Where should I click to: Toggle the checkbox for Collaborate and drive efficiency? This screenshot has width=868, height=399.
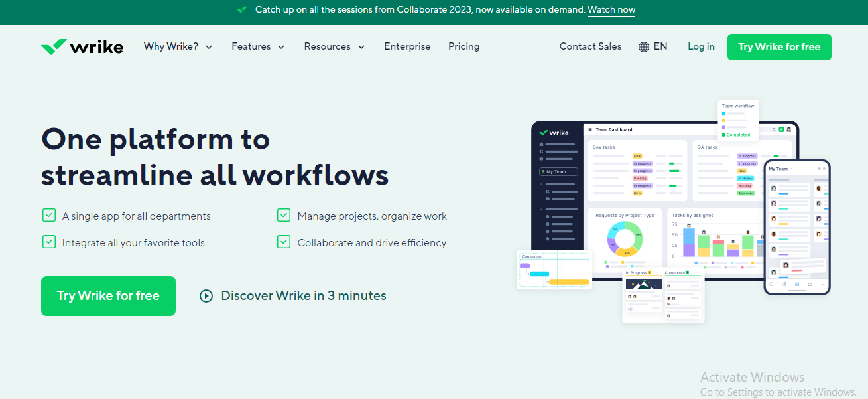click(284, 242)
